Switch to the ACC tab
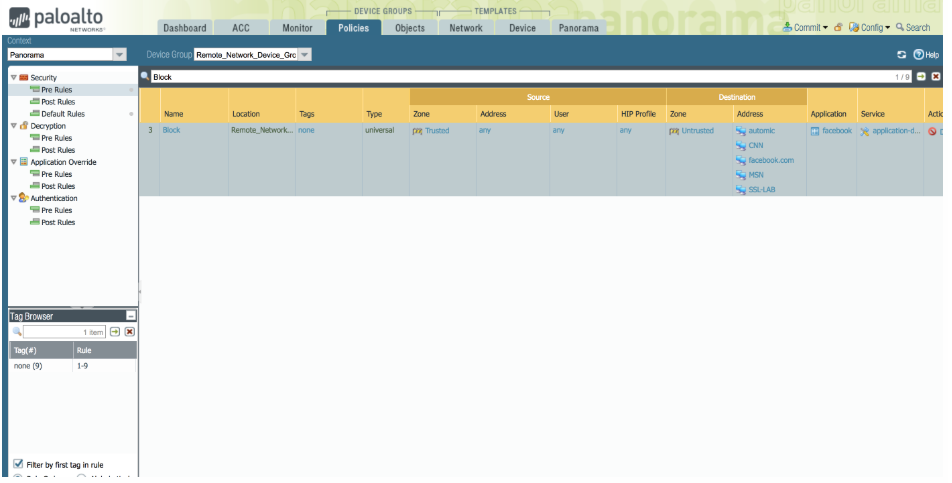This screenshot has width=952, height=483. (240, 28)
